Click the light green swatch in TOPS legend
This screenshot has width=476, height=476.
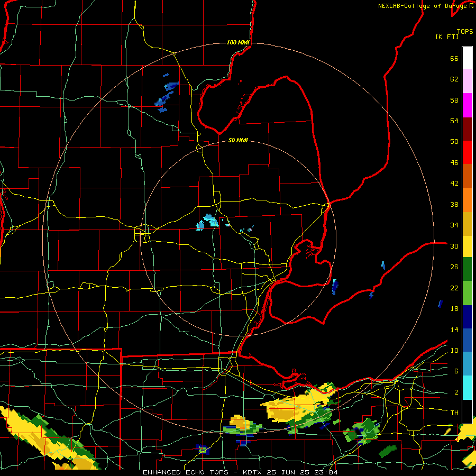tap(467, 293)
